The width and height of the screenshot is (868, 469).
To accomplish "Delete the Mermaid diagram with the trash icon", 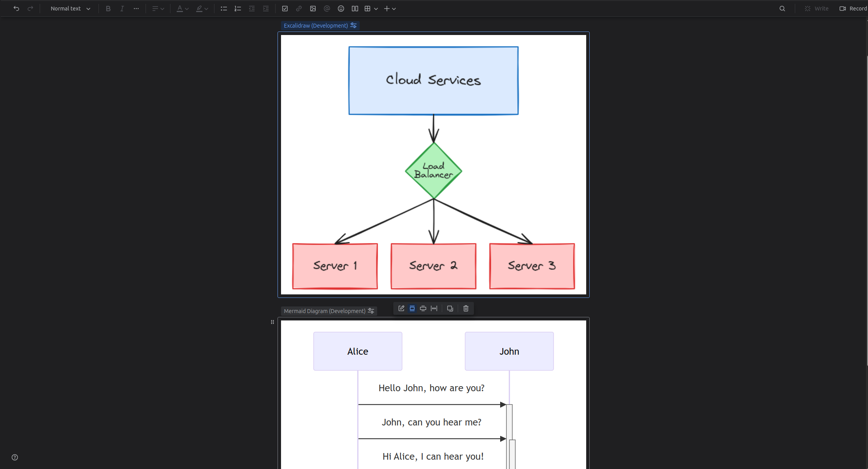I will click(x=466, y=308).
